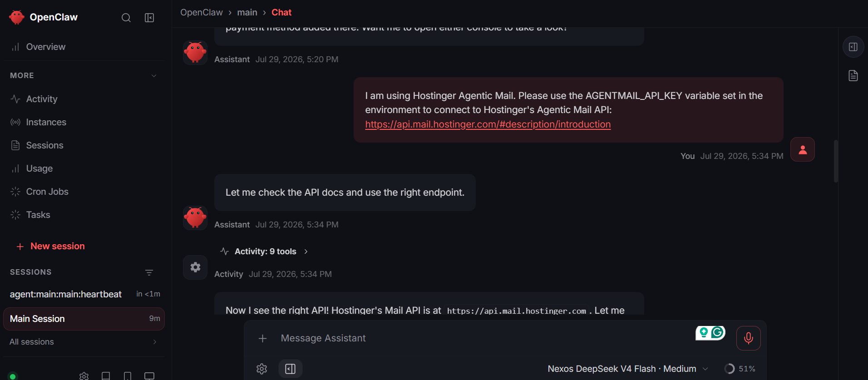Open the search magnifier icon
The image size is (868, 380).
126,18
